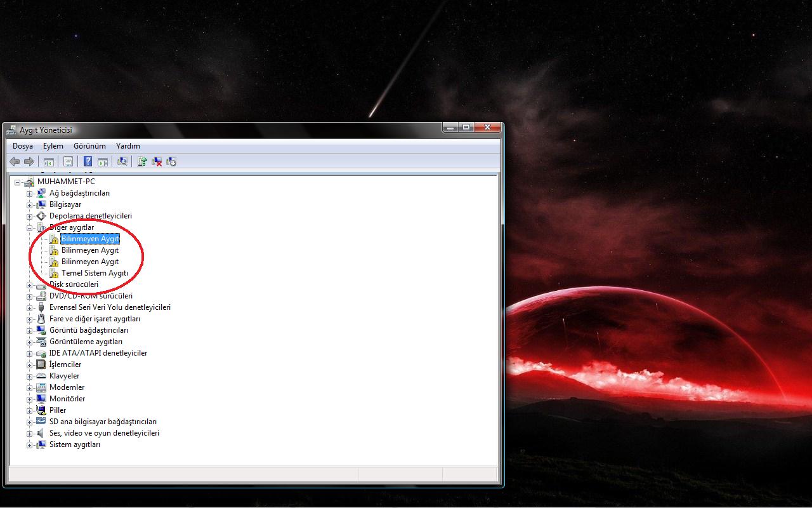Select the Bilgisayar computer icon
Image resolution: width=812 pixels, height=508 pixels.
[x=41, y=204]
